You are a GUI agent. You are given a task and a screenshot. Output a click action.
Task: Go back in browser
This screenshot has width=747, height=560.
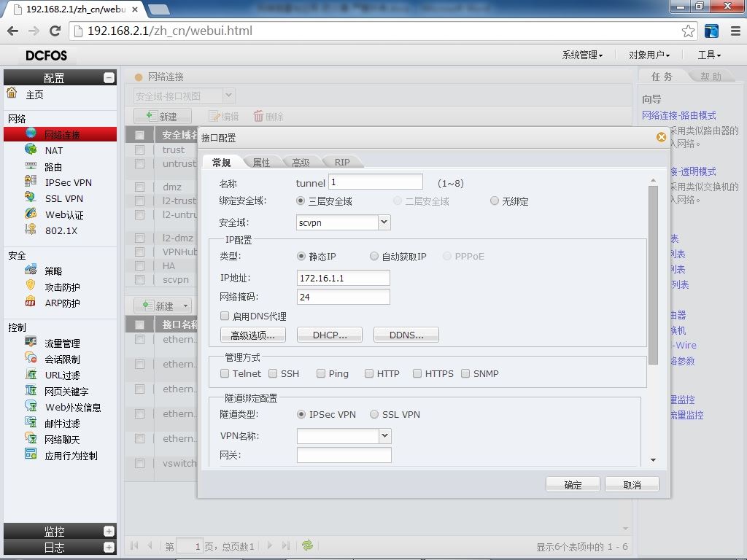point(13,31)
